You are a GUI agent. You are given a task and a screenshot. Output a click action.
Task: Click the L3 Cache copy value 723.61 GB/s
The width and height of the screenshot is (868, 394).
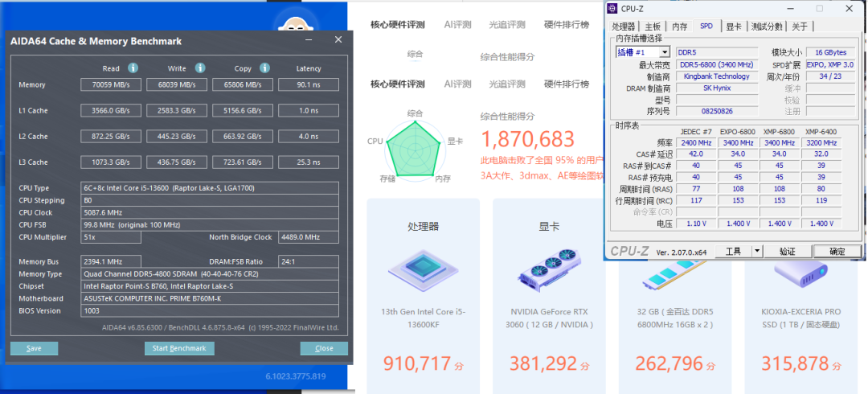[x=243, y=162]
